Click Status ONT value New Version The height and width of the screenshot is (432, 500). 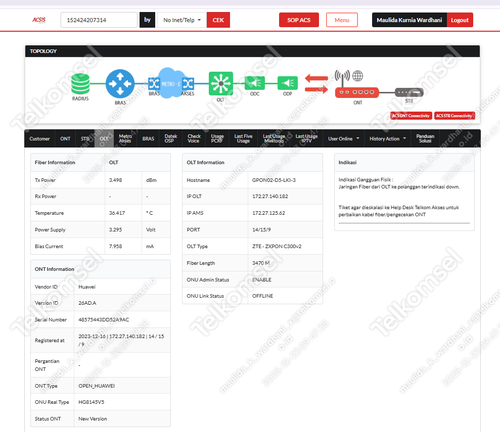click(93, 419)
